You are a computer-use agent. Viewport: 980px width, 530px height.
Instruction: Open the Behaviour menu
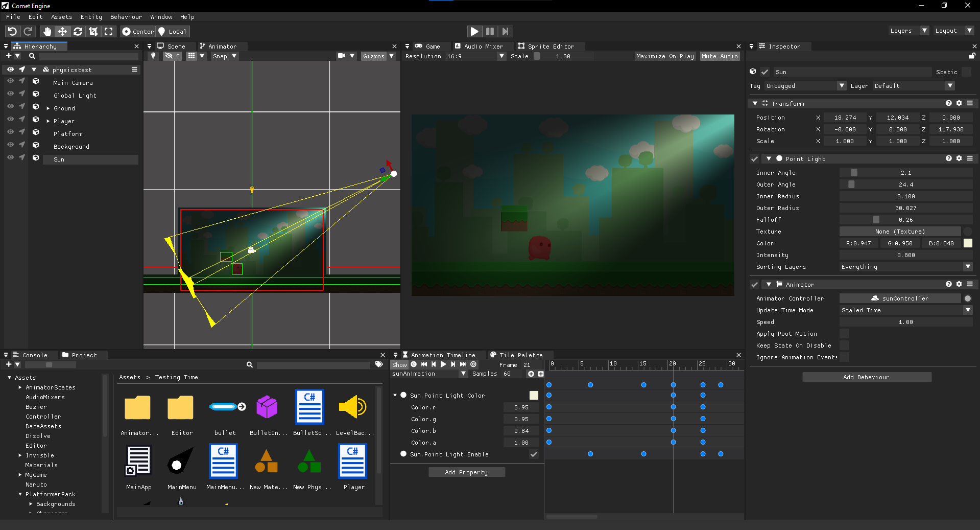(x=126, y=17)
